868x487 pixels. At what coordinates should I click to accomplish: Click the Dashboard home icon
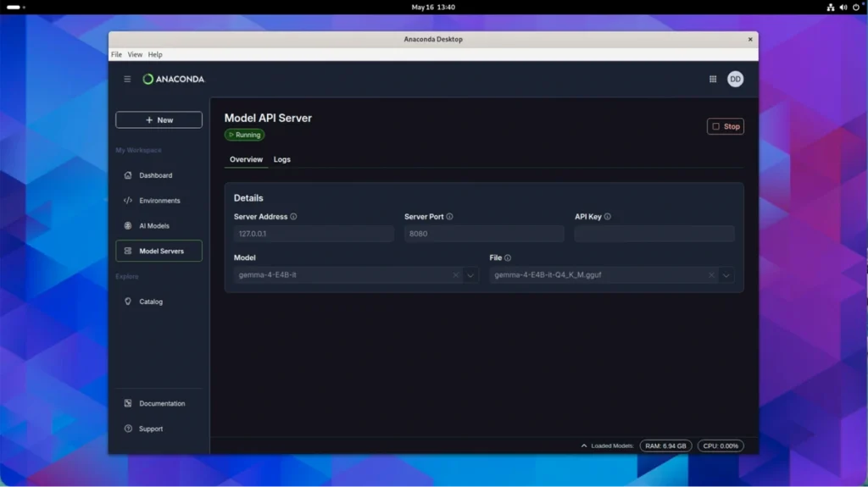click(128, 175)
